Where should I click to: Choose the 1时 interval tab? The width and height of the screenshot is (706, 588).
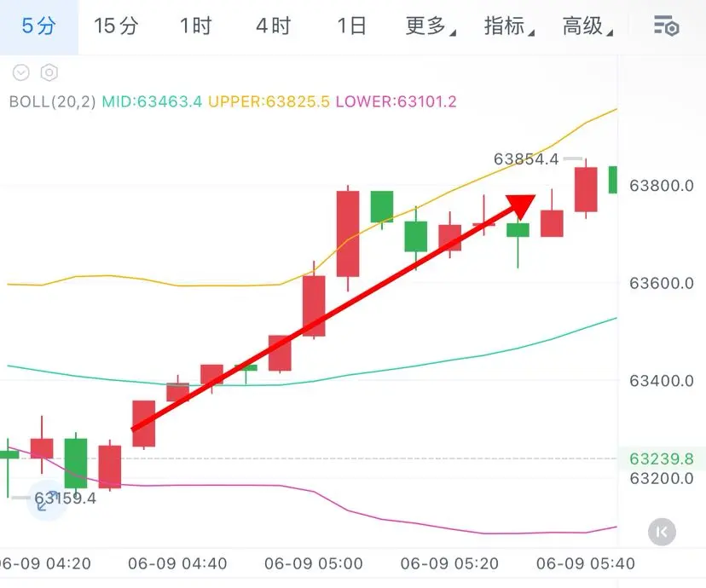pyautogui.click(x=195, y=26)
